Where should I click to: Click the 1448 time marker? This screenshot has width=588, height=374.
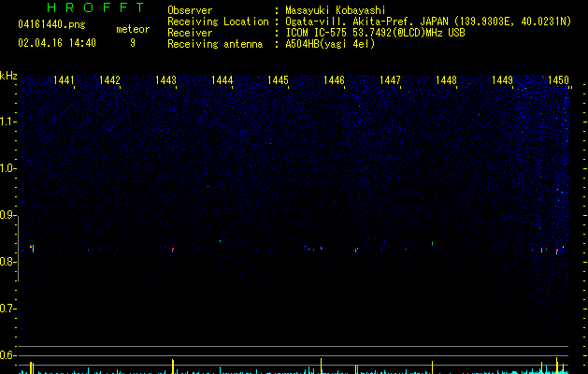(446, 80)
